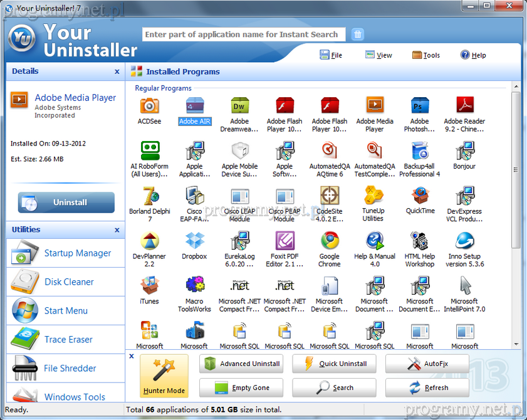Image resolution: width=527 pixels, height=420 pixels.
Task: Open the Tools menu
Action: click(426, 55)
